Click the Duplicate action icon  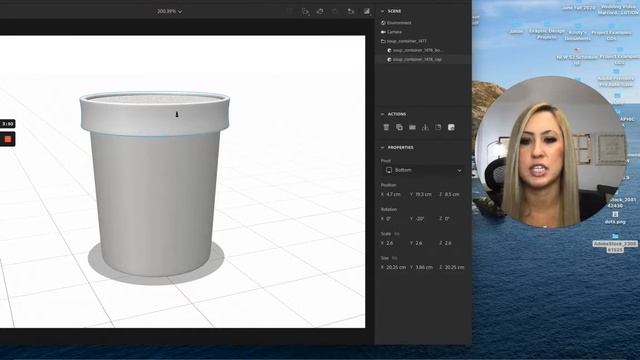click(x=399, y=127)
